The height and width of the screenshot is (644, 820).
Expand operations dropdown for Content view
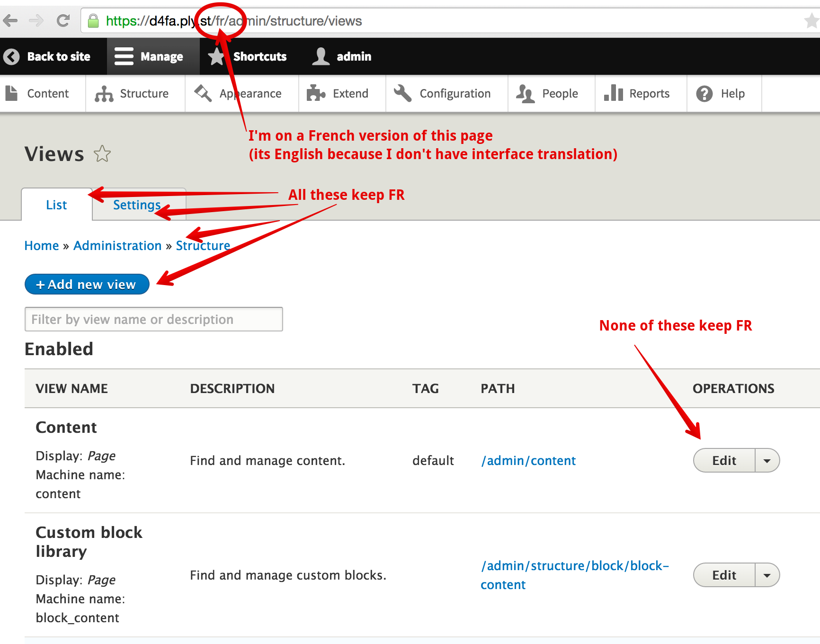click(x=767, y=461)
